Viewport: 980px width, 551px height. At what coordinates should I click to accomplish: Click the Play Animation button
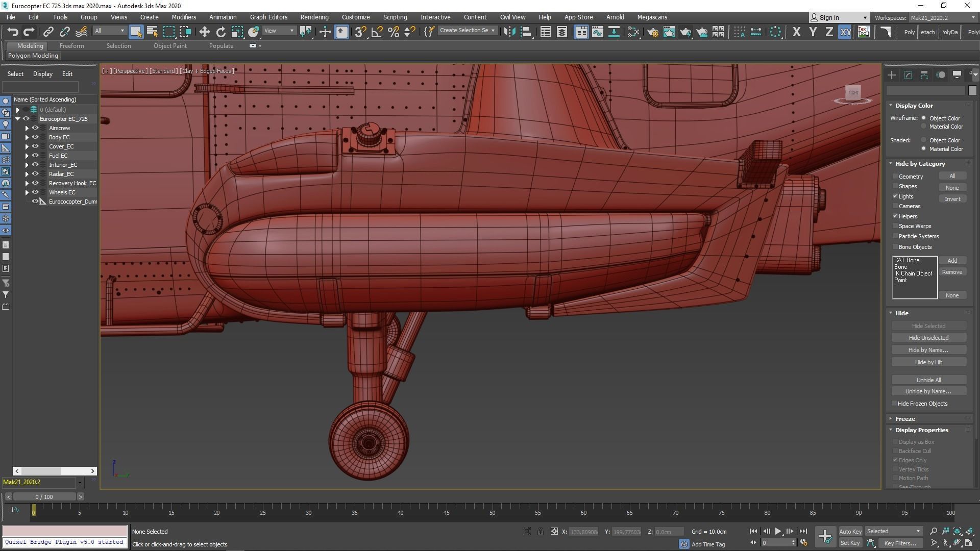tap(778, 531)
